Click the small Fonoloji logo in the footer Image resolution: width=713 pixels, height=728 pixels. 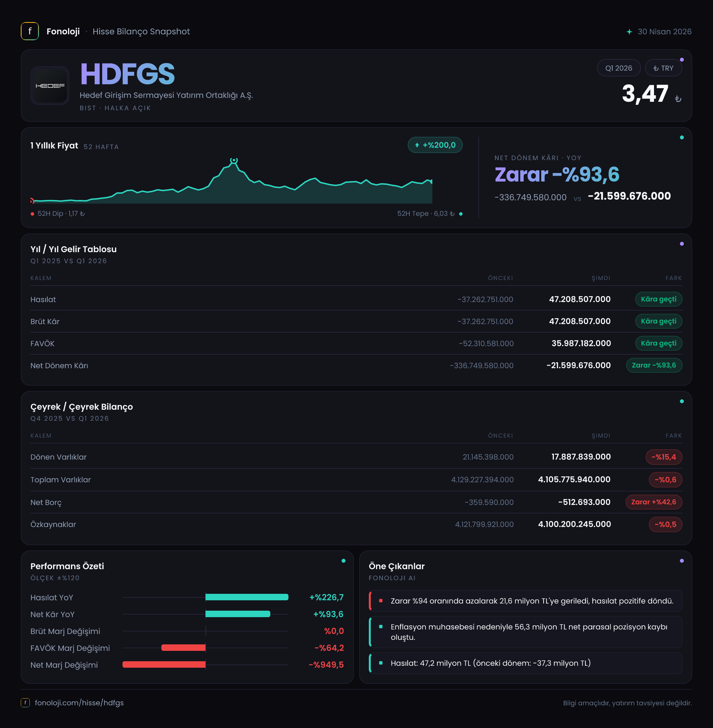coord(25,702)
